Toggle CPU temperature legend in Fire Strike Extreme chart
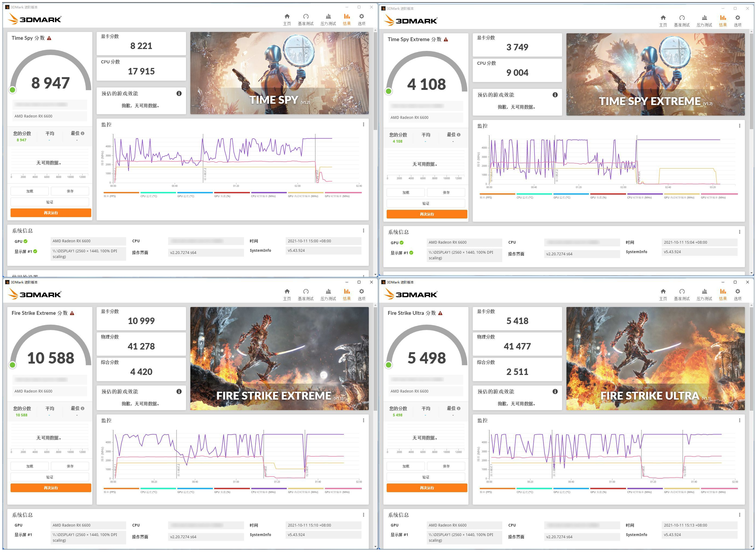Viewport: 756px width, 552px height. pos(158,491)
